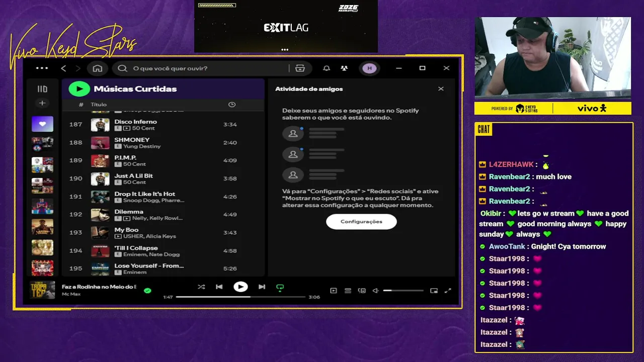Seek on the song progress bar
The image size is (644, 362).
coord(240,297)
